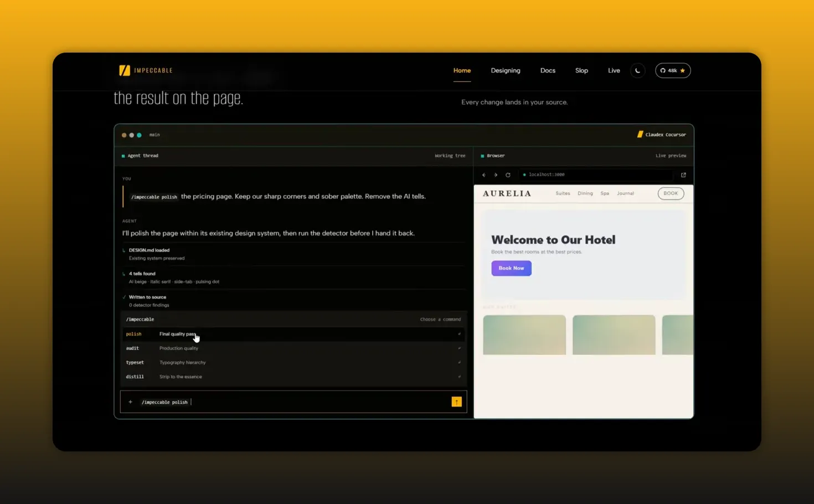Viewport: 814px width, 504px height.
Task: Select the distill command row
Action: click(293, 377)
